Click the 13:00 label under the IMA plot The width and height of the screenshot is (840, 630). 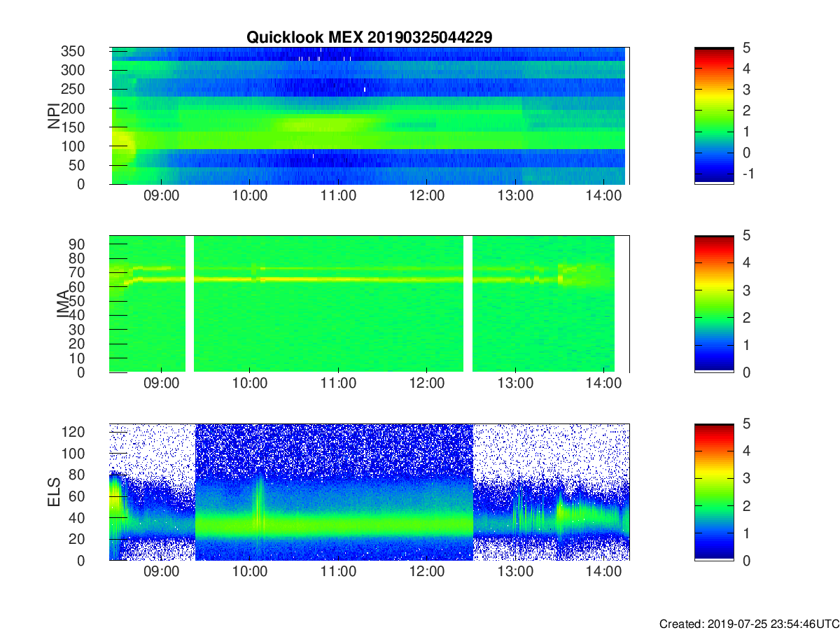(x=515, y=384)
